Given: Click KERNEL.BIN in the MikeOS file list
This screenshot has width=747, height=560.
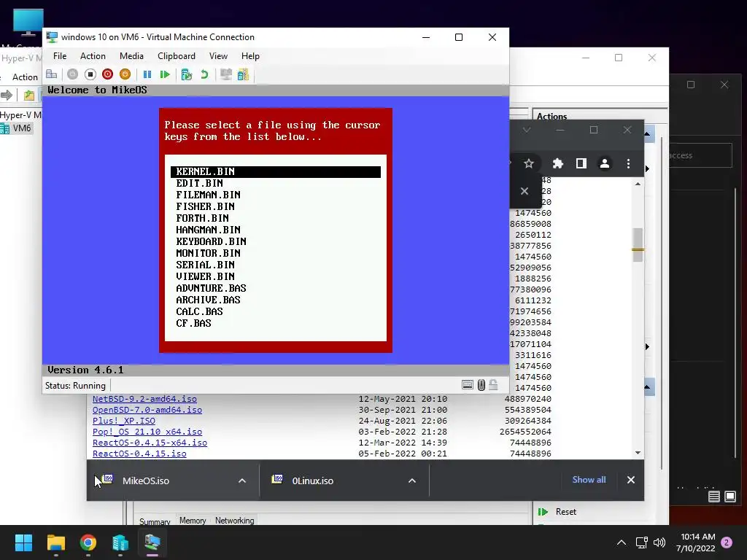Looking at the screenshot, I should [x=276, y=171].
